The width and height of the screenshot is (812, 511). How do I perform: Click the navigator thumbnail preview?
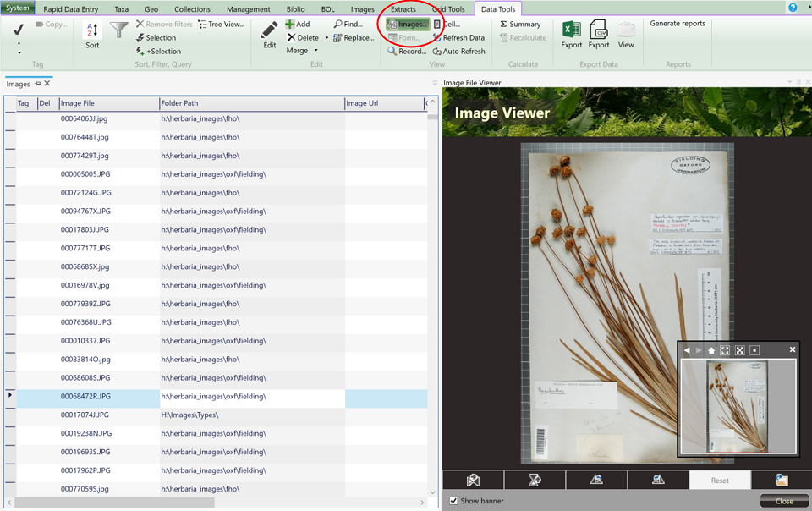[738, 406]
